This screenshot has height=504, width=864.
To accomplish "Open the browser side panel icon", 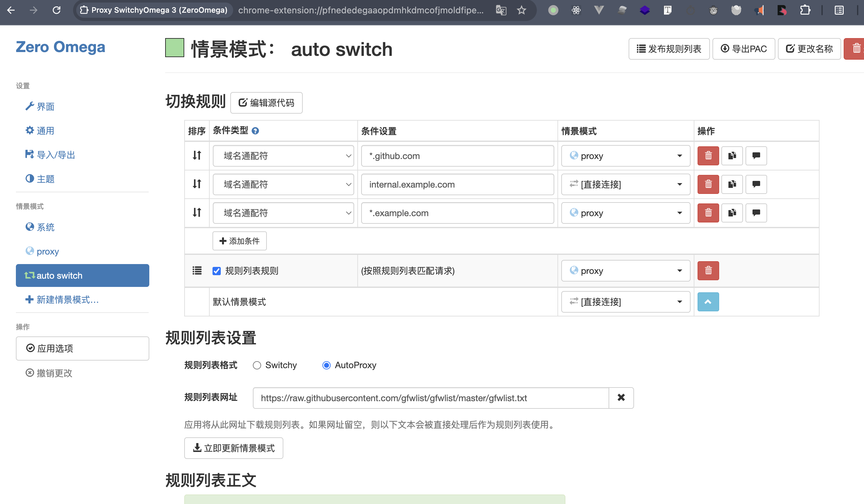I will point(839,10).
